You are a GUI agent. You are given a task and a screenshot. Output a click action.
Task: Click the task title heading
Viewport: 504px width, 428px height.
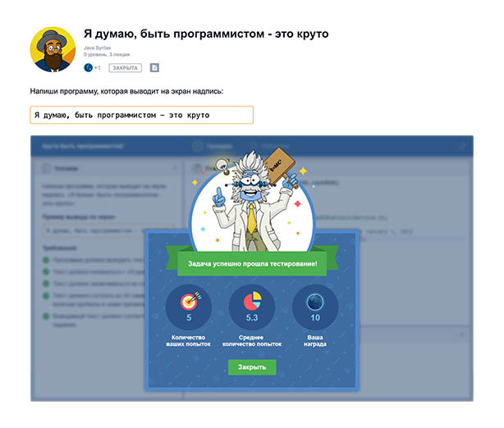pyautogui.click(x=206, y=34)
